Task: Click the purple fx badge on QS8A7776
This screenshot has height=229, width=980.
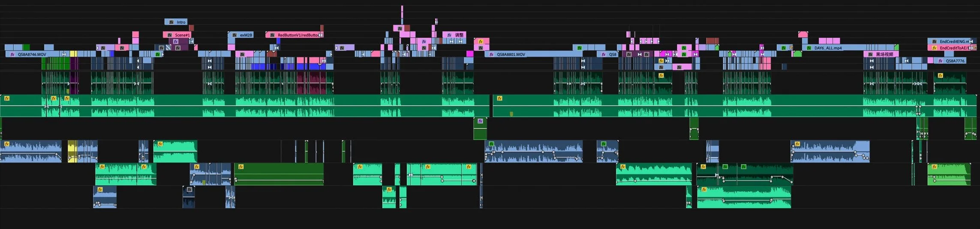Action: click(941, 61)
